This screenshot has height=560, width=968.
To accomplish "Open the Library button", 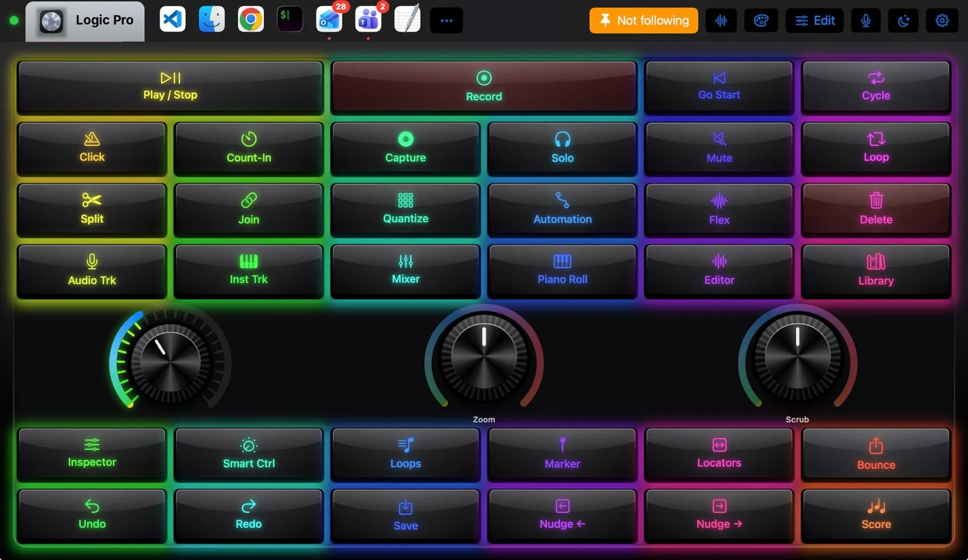I will click(x=876, y=271).
